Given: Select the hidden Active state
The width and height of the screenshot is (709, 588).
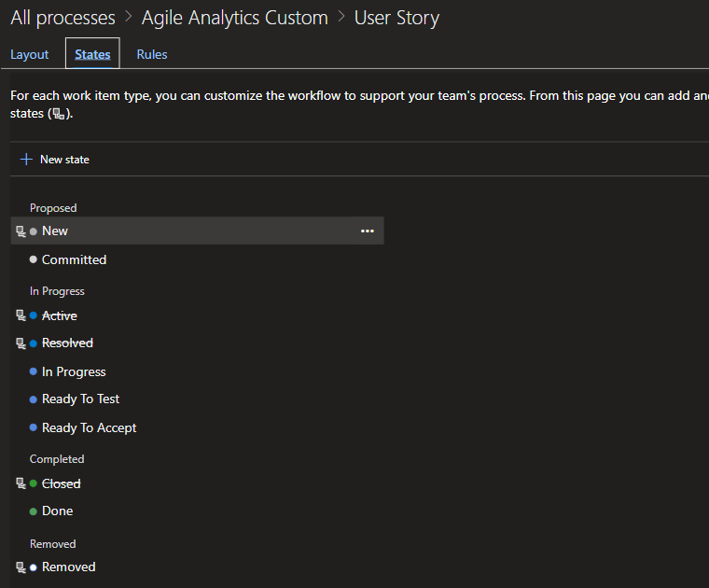Looking at the screenshot, I should coord(59,315).
